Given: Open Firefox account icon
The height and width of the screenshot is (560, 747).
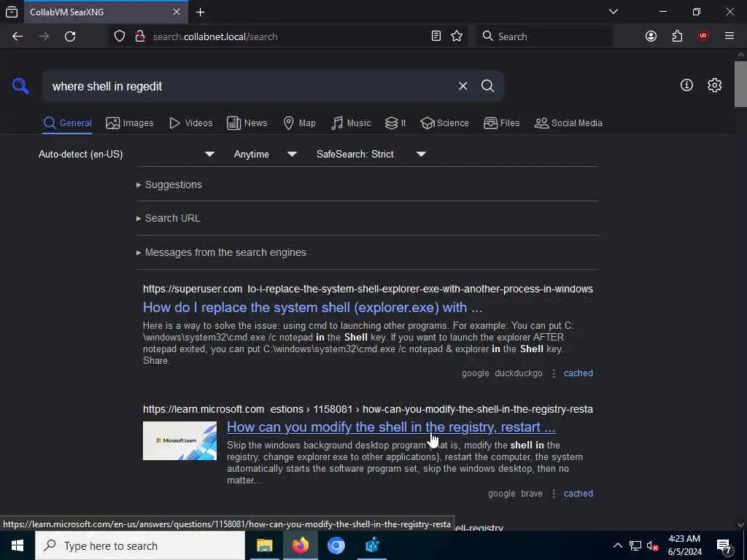Looking at the screenshot, I should 651,36.
